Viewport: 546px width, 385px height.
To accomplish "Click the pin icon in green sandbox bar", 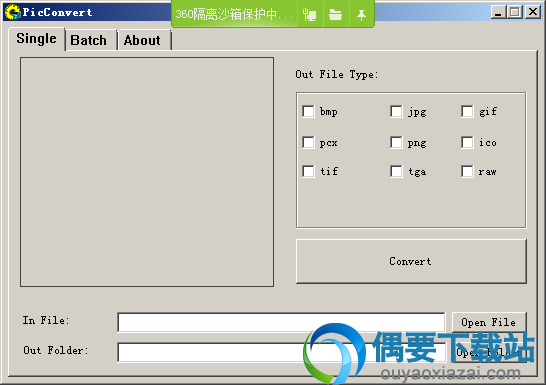I will (361, 15).
